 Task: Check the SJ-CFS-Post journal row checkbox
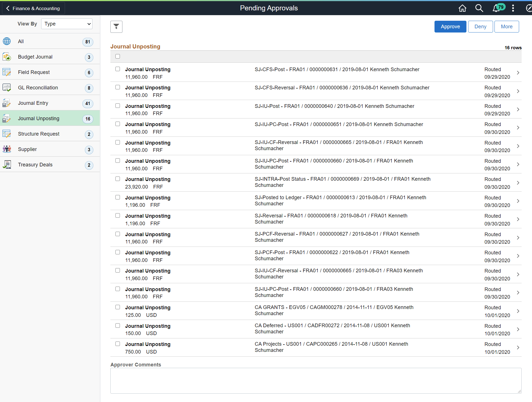(118, 69)
